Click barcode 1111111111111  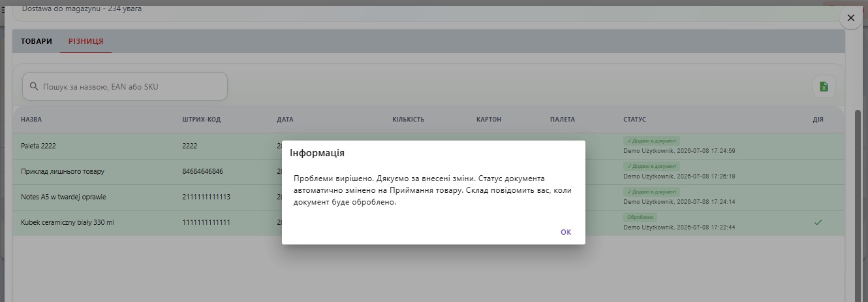click(x=206, y=223)
